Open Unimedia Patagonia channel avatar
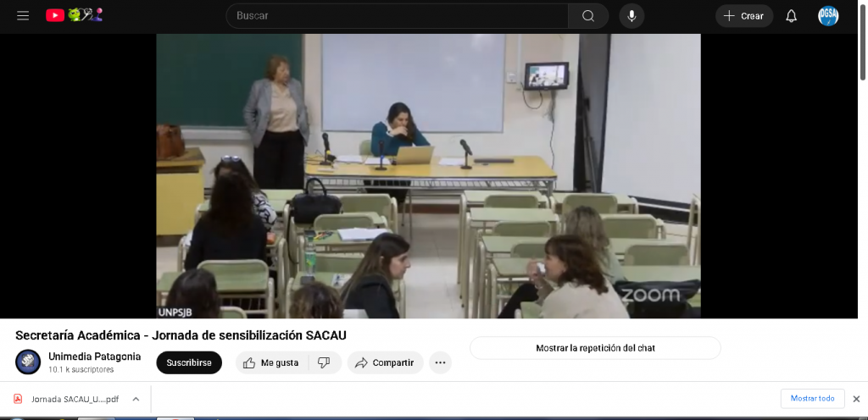This screenshot has height=420, width=868. click(28, 362)
